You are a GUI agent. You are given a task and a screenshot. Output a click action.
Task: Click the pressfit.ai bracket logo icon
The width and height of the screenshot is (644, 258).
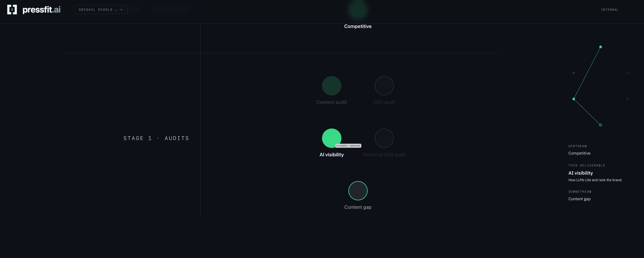12,10
